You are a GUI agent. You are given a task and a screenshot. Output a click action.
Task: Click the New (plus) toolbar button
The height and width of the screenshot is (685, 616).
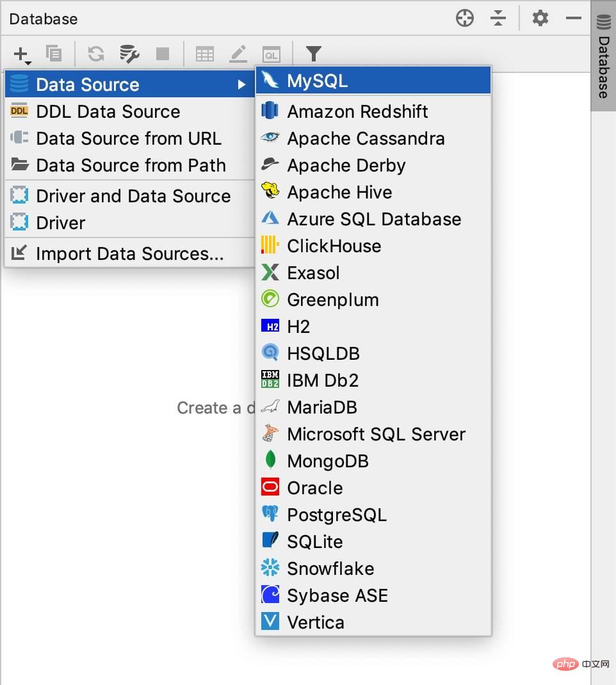[x=21, y=54]
